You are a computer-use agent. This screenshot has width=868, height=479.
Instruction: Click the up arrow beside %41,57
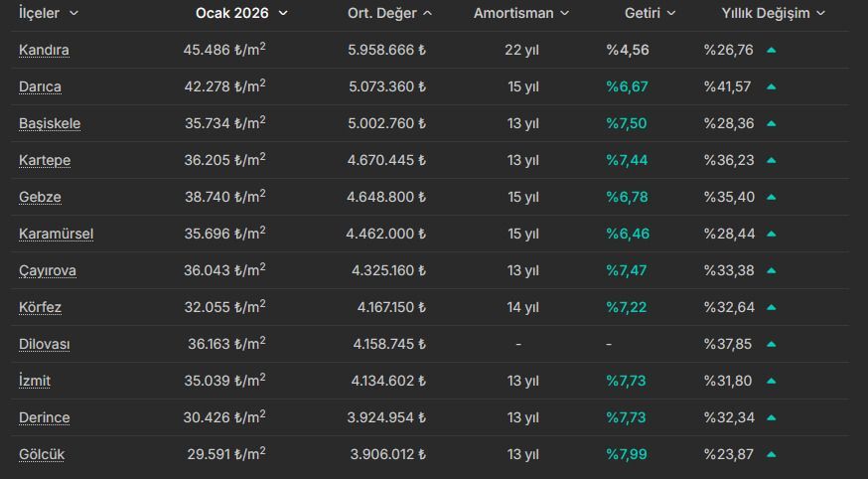pyautogui.click(x=771, y=86)
